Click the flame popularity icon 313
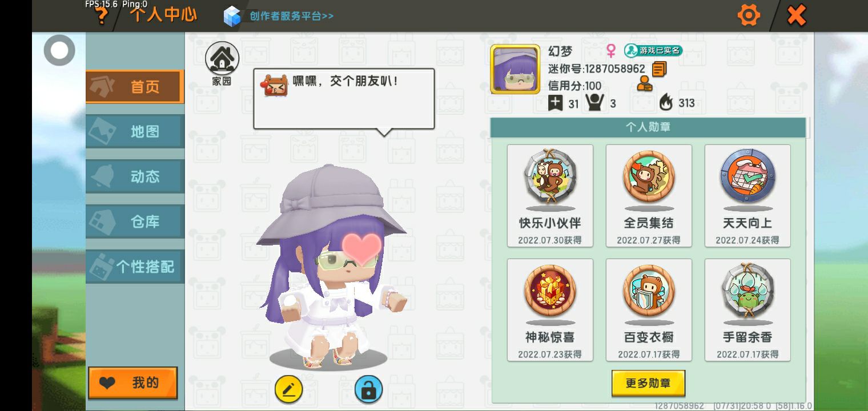This screenshot has width=868, height=411. 666,103
